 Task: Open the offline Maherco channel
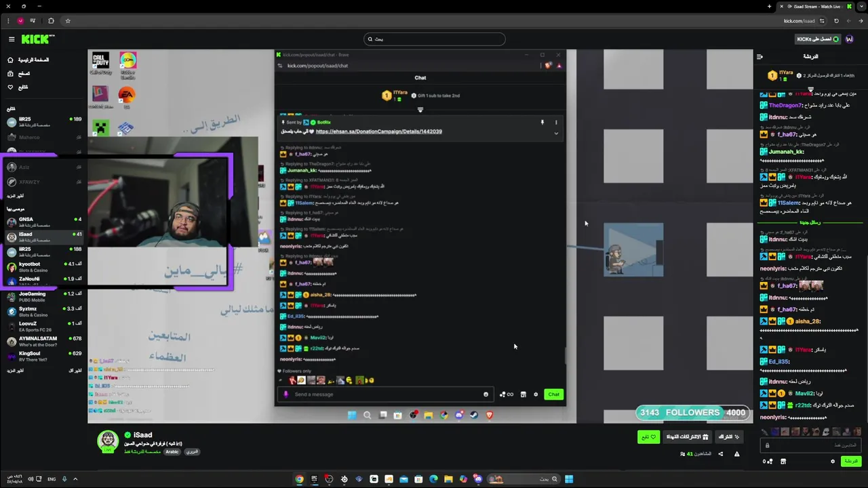click(x=44, y=137)
